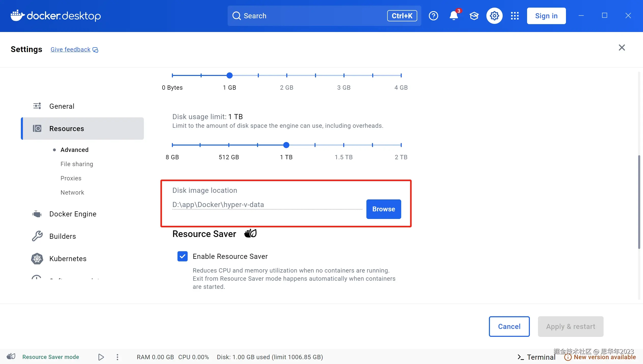The width and height of the screenshot is (643, 364).
Task: Open the Kubernetes settings section
Action: click(68, 259)
